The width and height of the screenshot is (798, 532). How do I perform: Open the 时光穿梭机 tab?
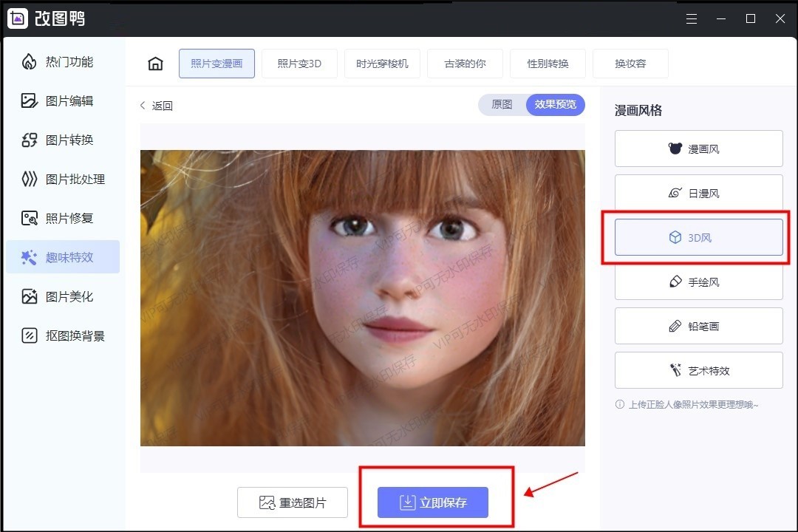[382, 64]
